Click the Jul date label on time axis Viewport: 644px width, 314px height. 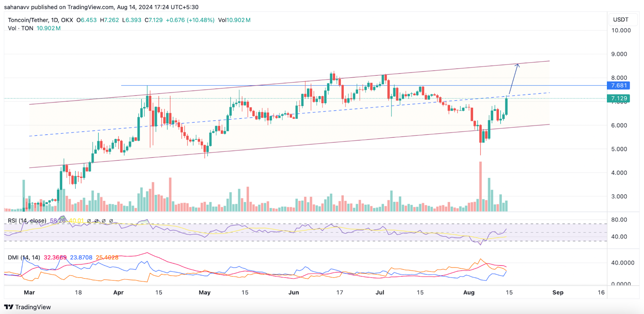coord(380,292)
